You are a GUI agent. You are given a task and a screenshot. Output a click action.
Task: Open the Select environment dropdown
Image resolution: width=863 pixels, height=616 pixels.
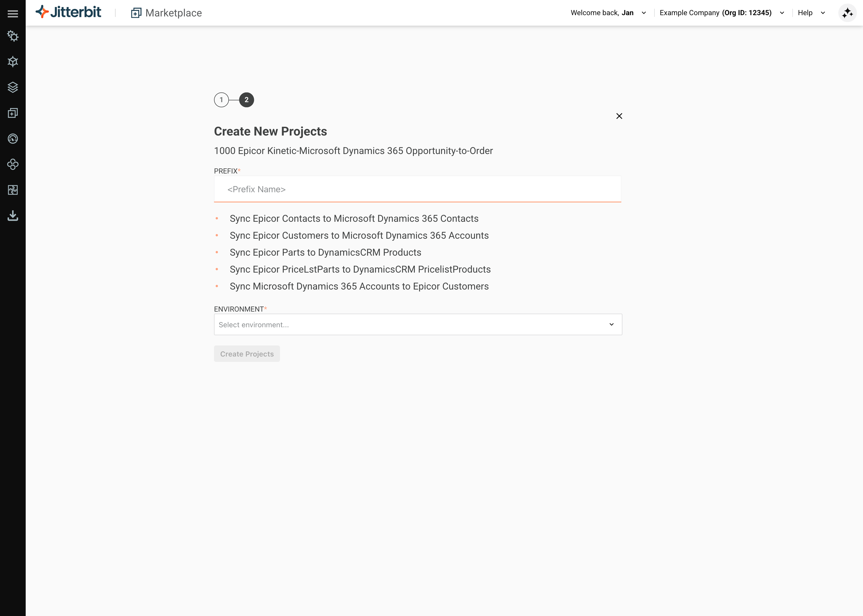pyautogui.click(x=418, y=325)
